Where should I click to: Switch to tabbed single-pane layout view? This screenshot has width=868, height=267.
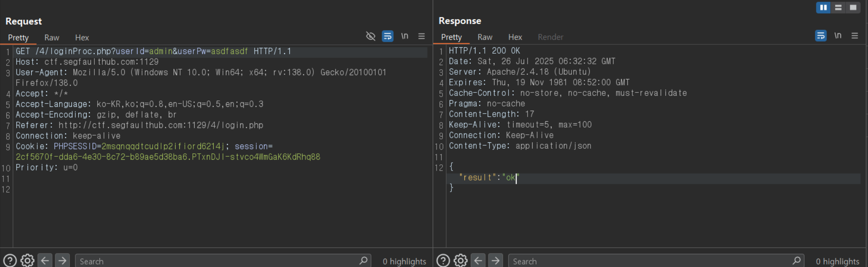(853, 8)
